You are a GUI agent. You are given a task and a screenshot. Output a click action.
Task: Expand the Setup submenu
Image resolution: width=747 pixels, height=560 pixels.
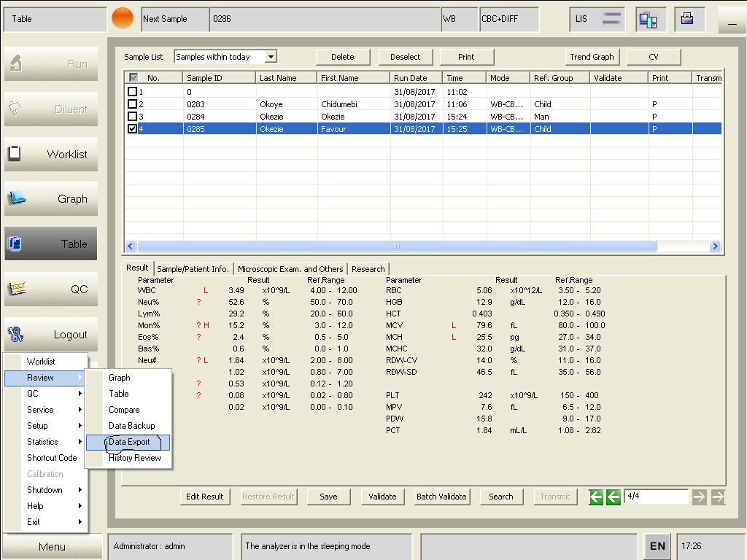[x=80, y=426]
